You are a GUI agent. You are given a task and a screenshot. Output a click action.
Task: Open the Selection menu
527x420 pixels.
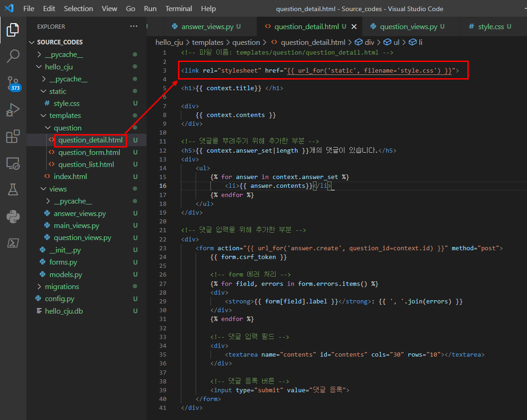coord(78,8)
